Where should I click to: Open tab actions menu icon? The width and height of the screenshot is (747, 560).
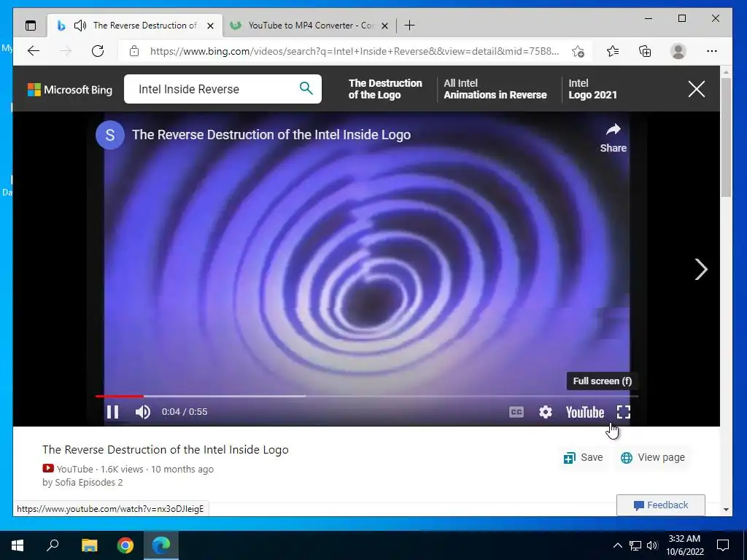pos(31,26)
